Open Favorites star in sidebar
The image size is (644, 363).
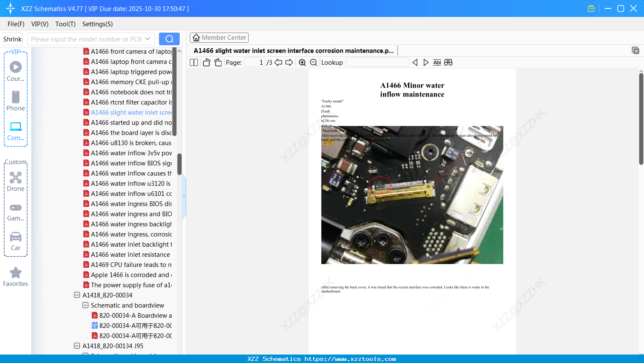[x=16, y=277]
